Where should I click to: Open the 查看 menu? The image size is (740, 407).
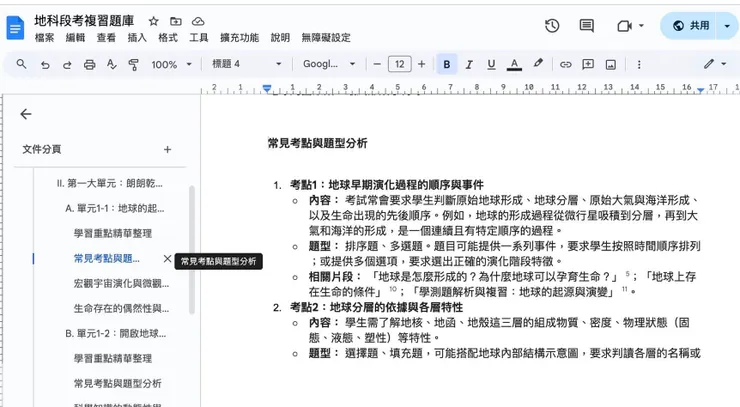(x=106, y=38)
